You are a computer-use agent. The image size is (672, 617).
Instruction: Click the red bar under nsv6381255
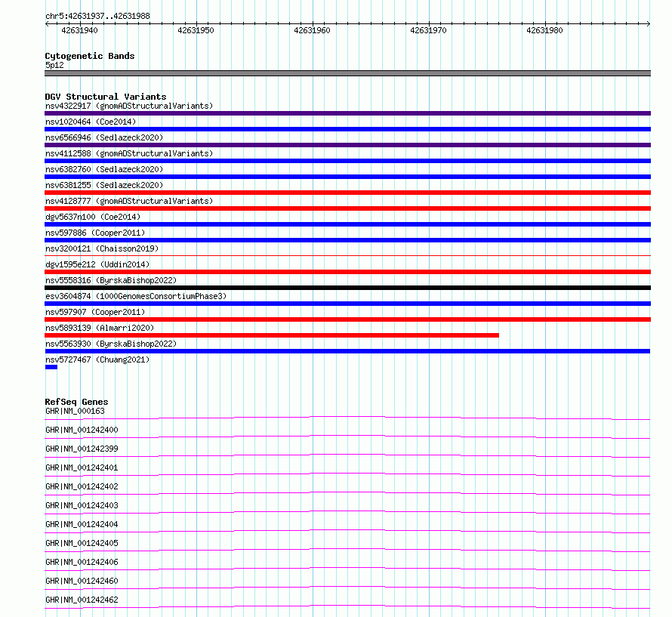click(347, 193)
